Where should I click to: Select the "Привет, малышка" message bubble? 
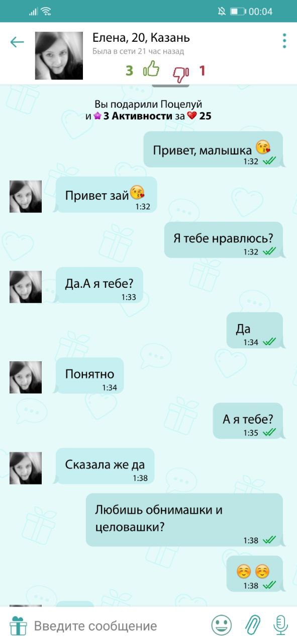[213, 149]
